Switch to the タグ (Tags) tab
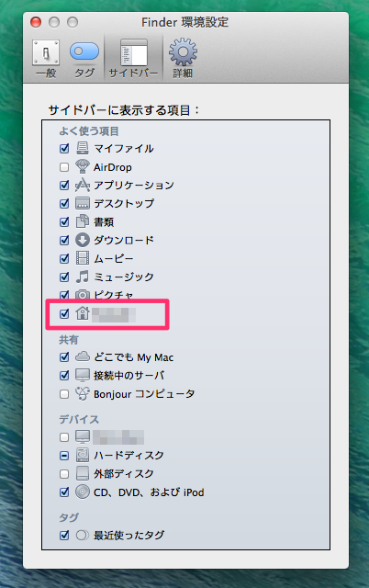The image size is (369, 588). click(x=84, y=59)
